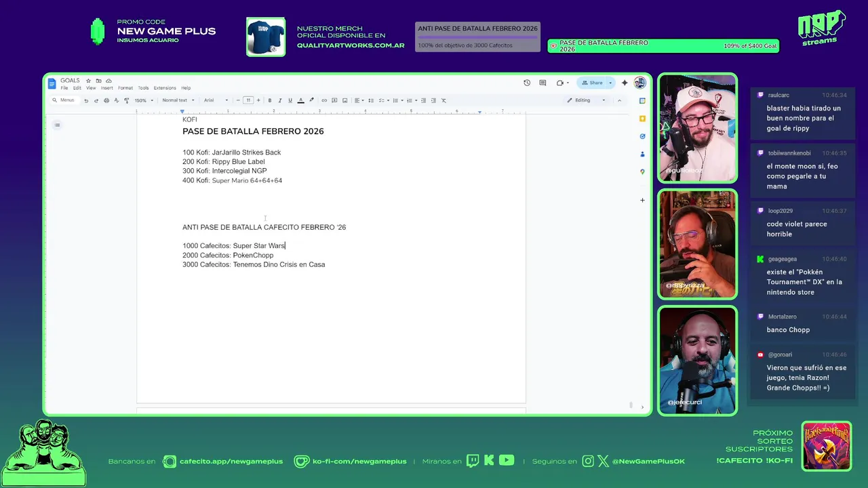Click the line 200 Kofi: Rippy Blue Label
The width and height of the screenshot is (868, 488).
(223, 162)
